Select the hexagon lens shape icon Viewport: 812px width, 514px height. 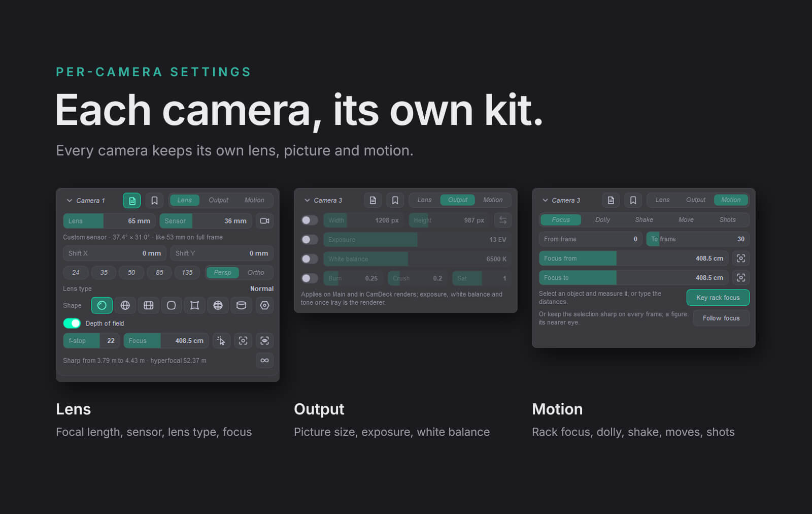pyautogui.click(x=264, y=305)
